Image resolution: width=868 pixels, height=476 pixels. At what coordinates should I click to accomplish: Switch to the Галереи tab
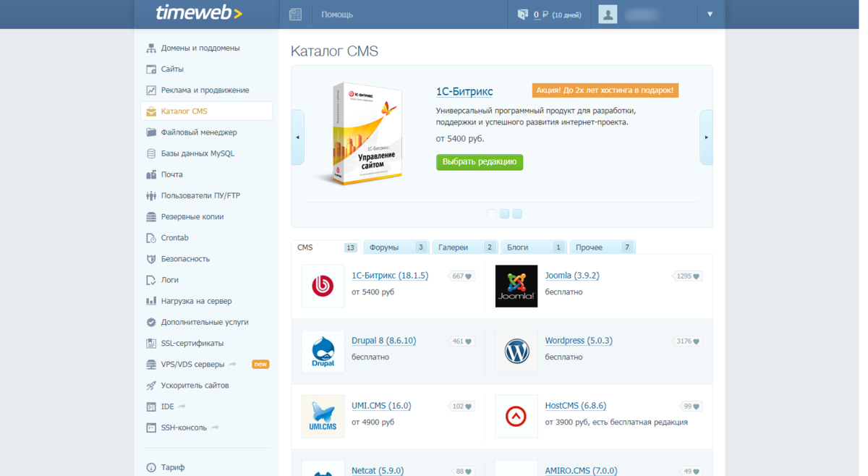465,247
